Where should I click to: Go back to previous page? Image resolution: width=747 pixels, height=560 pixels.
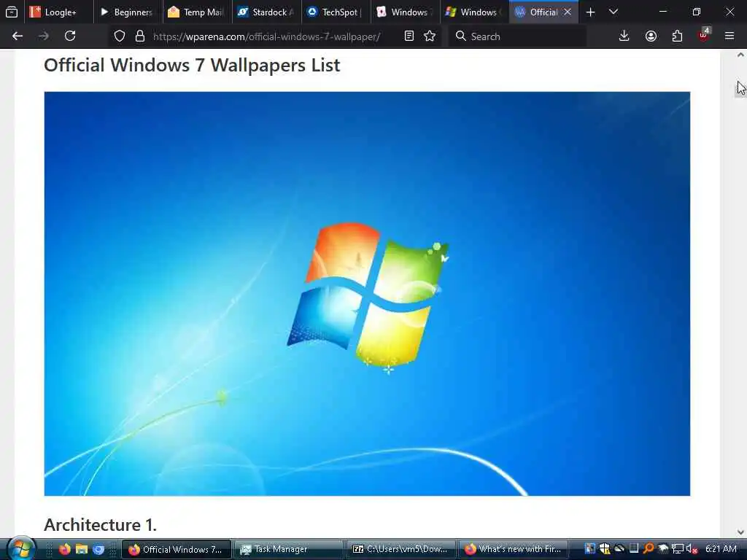click(18, 36)
